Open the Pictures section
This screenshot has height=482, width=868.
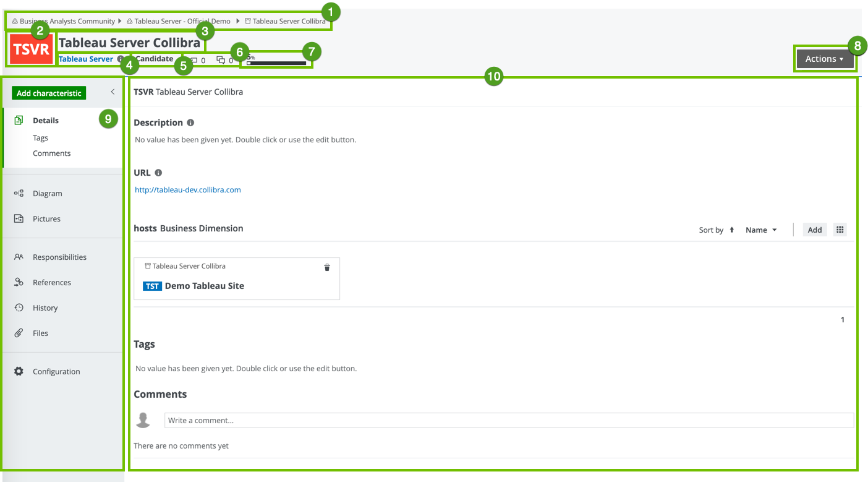click(46, 219)
